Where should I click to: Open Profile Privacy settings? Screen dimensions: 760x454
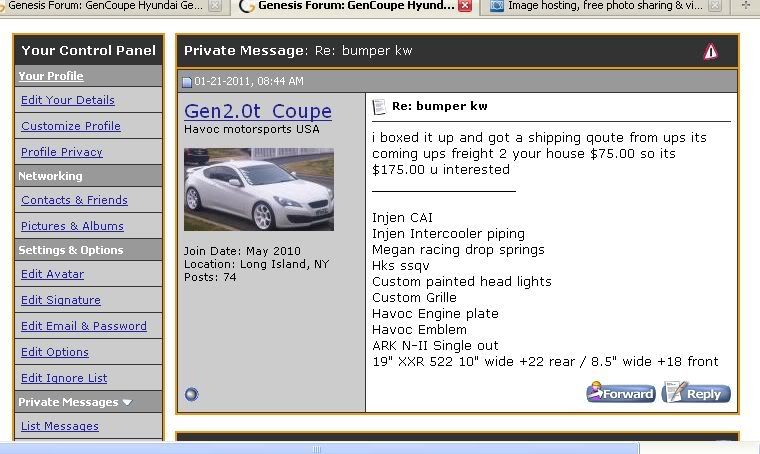tap(62, 152)
